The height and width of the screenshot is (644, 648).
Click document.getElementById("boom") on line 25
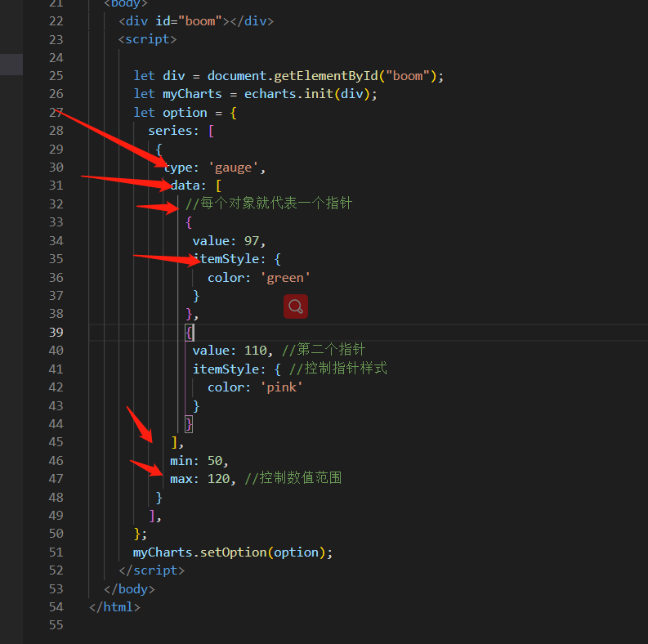click(322, 76)
